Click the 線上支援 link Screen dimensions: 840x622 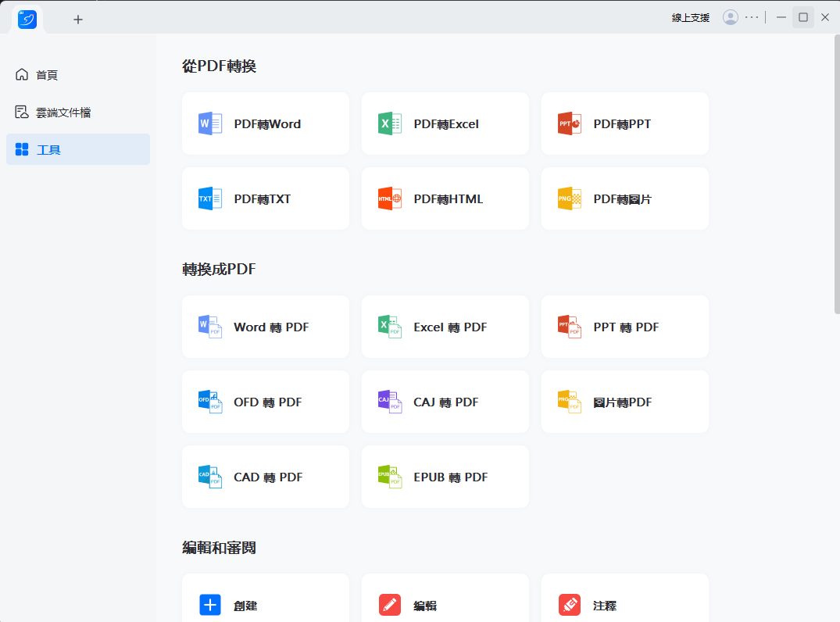691,17
